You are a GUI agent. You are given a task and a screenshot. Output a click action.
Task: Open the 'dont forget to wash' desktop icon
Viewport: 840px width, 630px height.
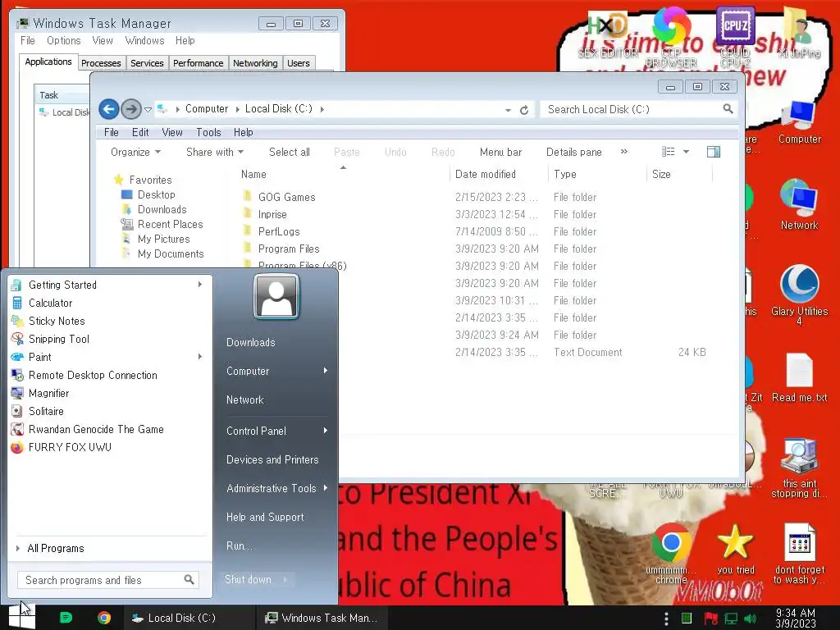(799, 554)
